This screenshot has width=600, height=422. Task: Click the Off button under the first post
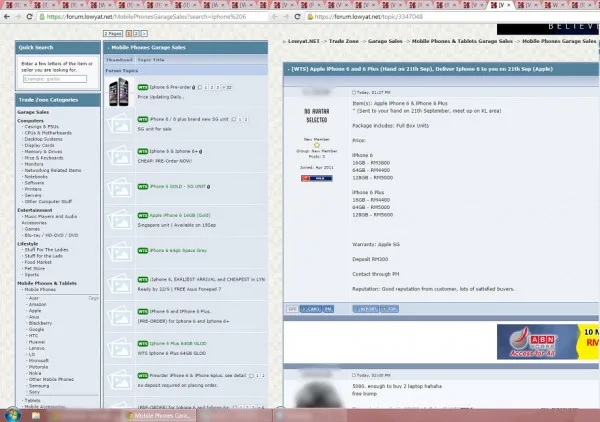tap(292, 309)
